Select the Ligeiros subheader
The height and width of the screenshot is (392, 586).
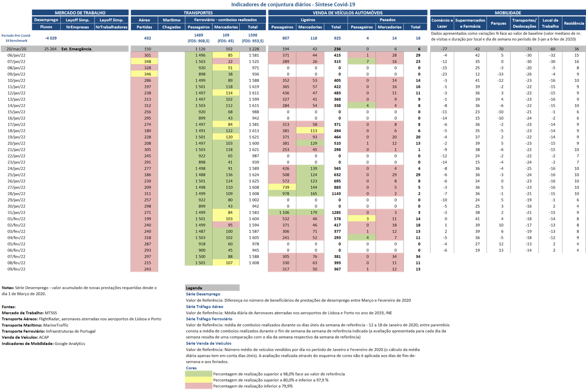coord(308,20)
